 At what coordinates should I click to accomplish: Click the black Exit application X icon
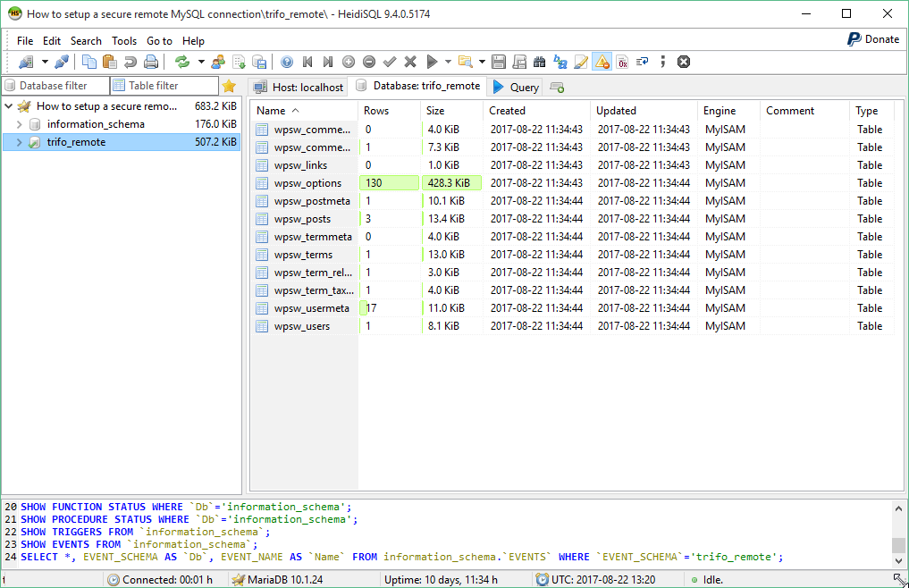coord(684,62)
